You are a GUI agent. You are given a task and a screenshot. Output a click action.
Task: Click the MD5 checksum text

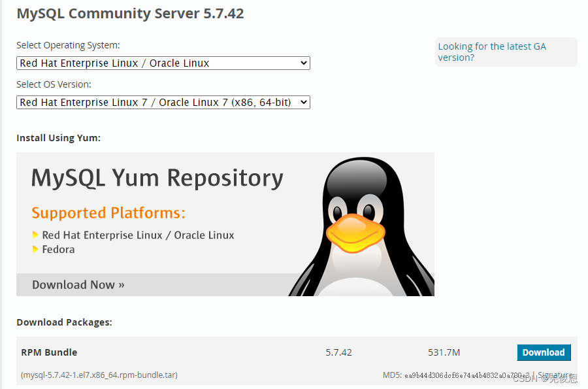[x=457, y=375]
